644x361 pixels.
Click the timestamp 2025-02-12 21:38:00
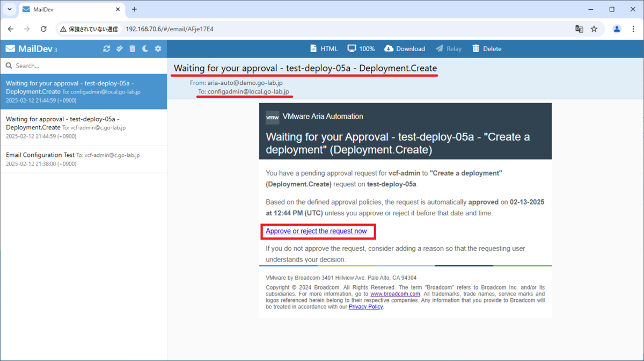[x=41, y=165]
